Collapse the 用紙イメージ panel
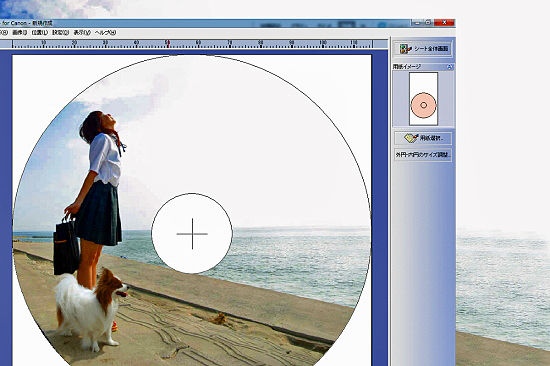 [x=450, y=67]
